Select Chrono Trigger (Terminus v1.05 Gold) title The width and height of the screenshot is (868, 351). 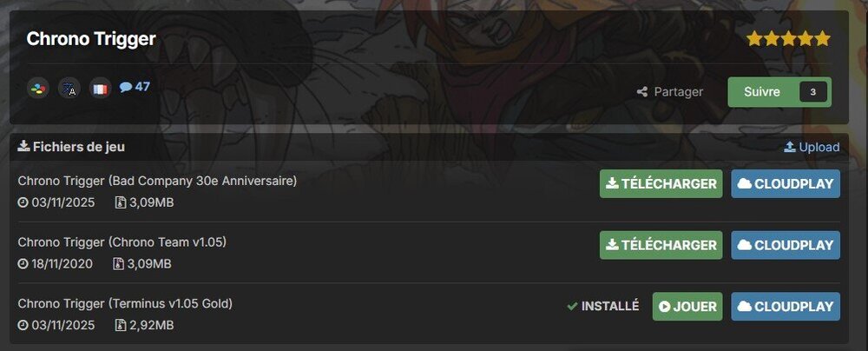coord(125,304)
